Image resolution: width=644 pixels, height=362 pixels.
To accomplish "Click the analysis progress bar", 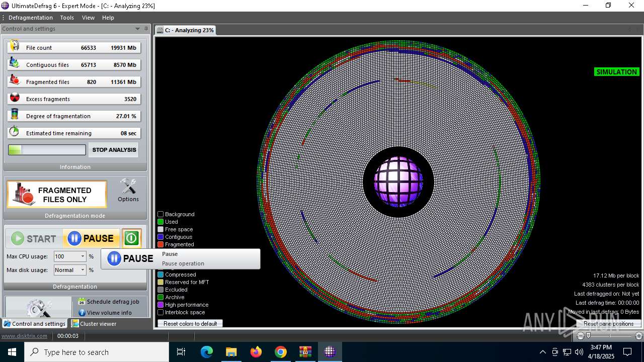I will click(x=47, y=150).
